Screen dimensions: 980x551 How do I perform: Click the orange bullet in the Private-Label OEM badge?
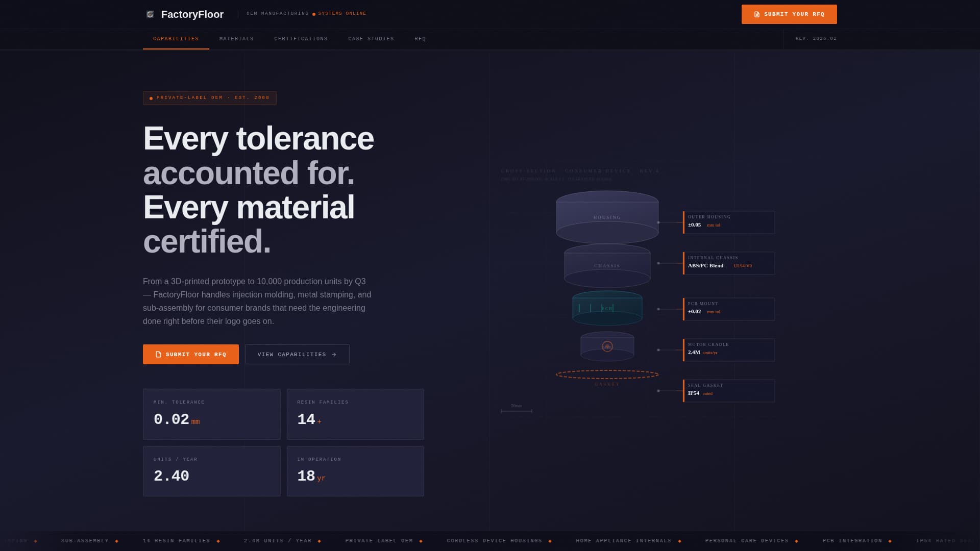point(151,98)
